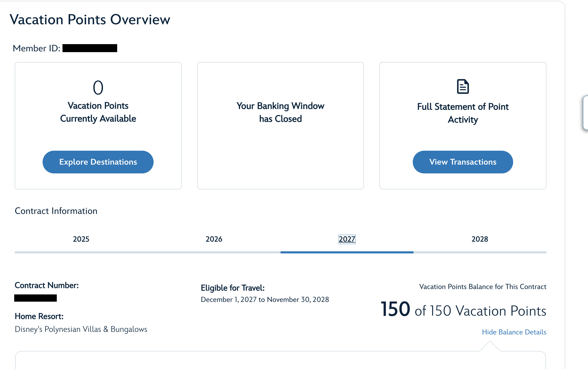
Task: Select the 2027 tab label
Action: [347, 239]
